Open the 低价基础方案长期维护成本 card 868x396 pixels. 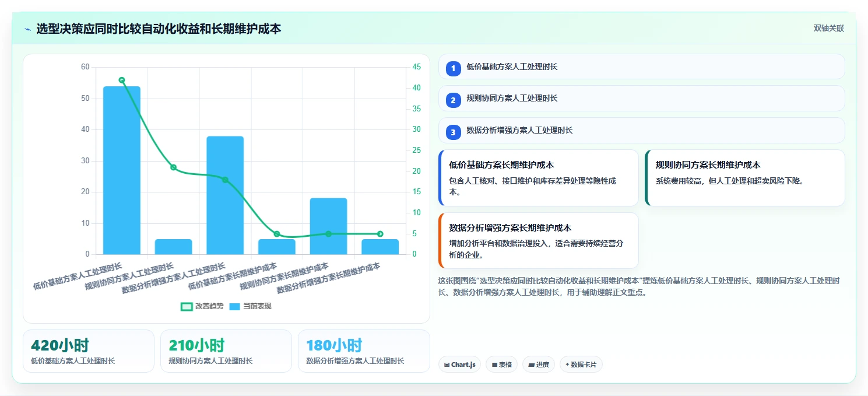pyautogui.click(x=538, y=178)
